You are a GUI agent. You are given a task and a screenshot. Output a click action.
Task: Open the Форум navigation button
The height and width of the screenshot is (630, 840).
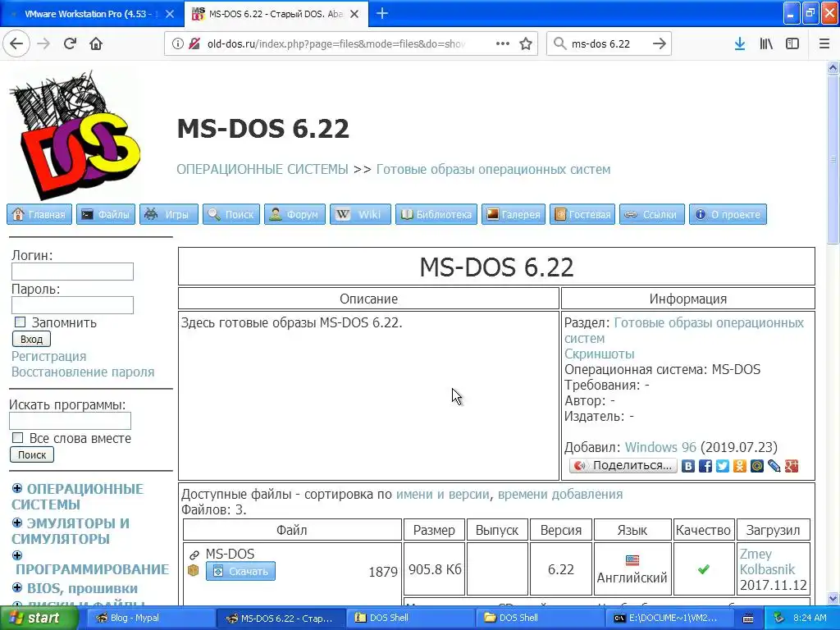[294, 214]
